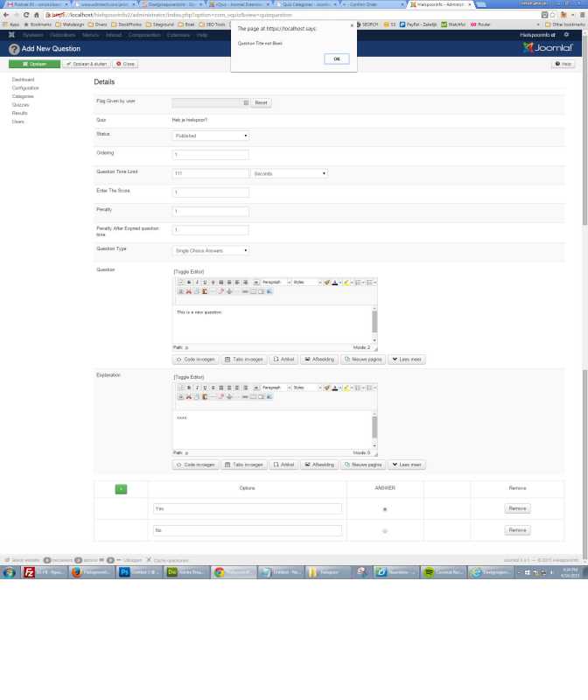Click Afbeelding image button under Question editor
This screenshot has width=588, height=700.
point(318,359)
